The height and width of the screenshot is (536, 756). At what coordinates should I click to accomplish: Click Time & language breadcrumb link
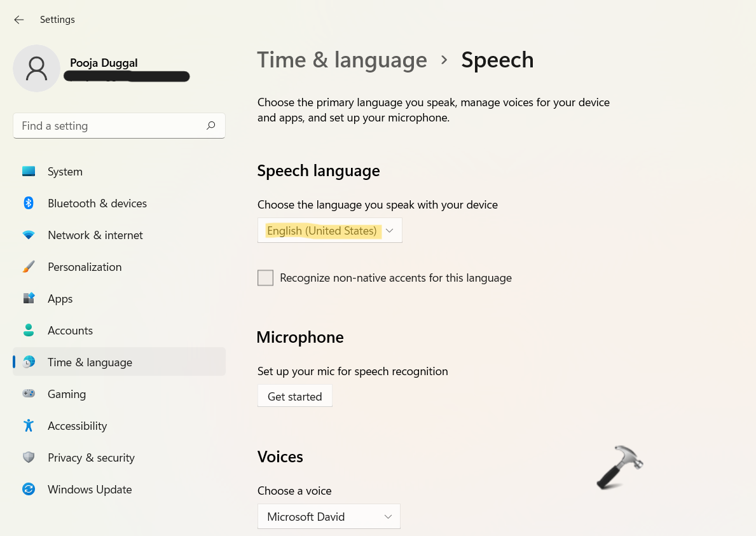(342, 60)
